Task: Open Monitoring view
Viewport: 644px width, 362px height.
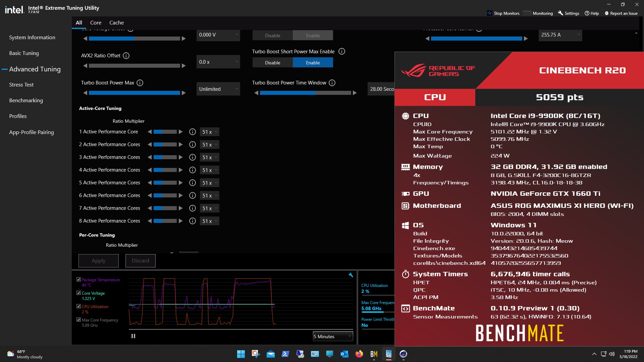Action: [x=538, y=13]
